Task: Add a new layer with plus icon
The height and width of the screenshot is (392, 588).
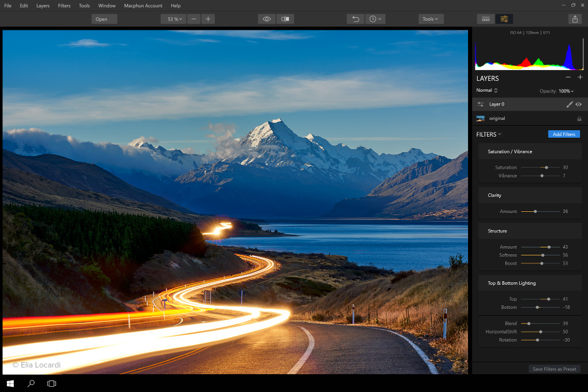Action: click(580, 77)
